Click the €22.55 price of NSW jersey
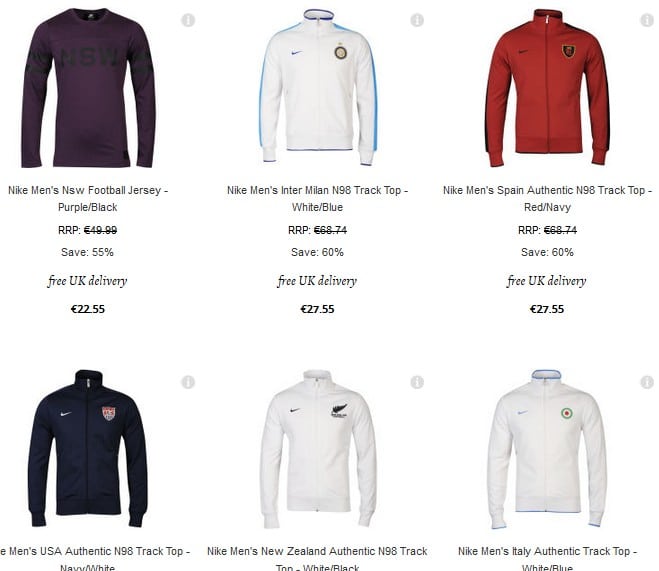The width and height of the screenshot is (659, 571). point(88,309)
